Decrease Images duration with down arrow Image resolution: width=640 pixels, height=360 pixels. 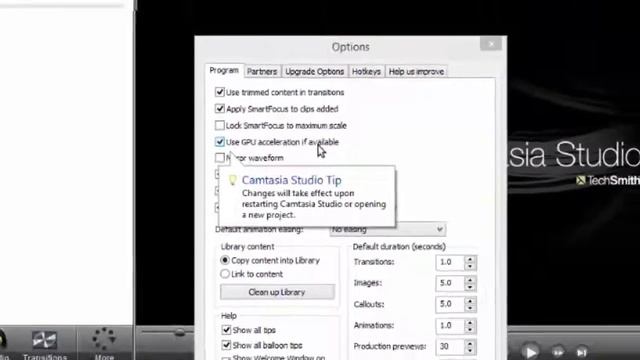click(470, 287)
